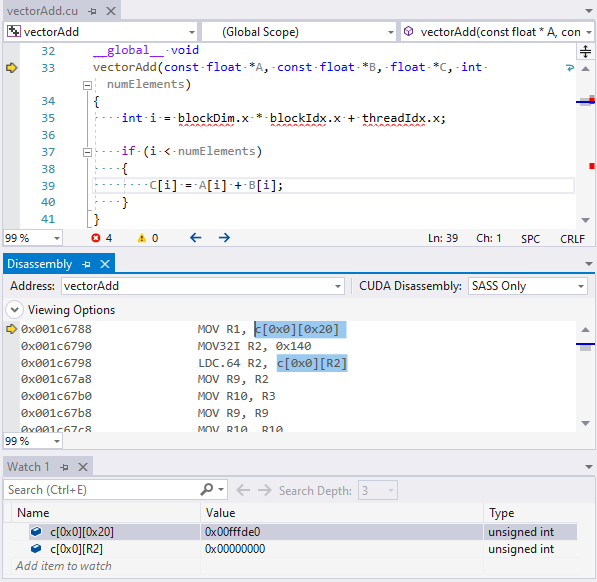Click the word wrap glyph on line 33
This screenshot has height=582, width=597.
click(570, 68)
